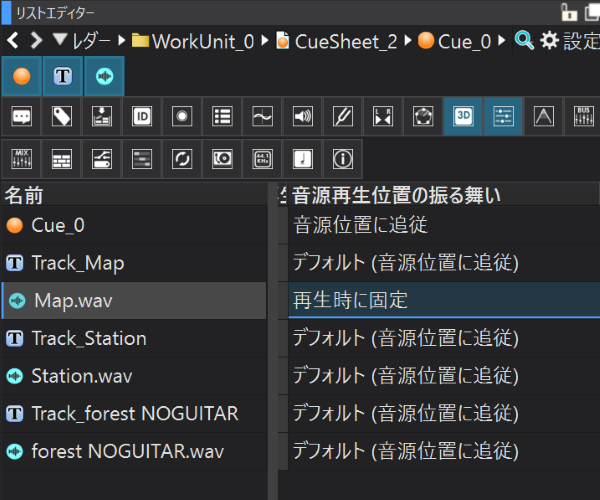
Task: Click the loop arrows column icon
Action: [x=182, y=159]
